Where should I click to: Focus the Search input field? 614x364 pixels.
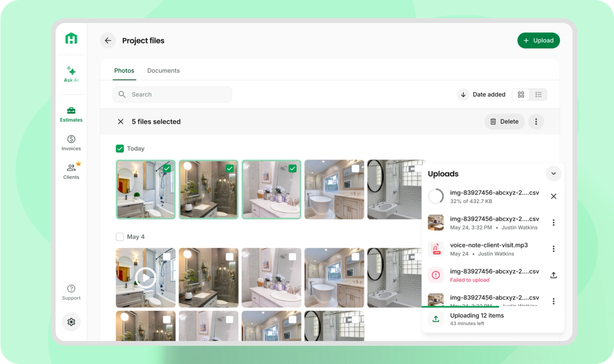pos(172,95)
